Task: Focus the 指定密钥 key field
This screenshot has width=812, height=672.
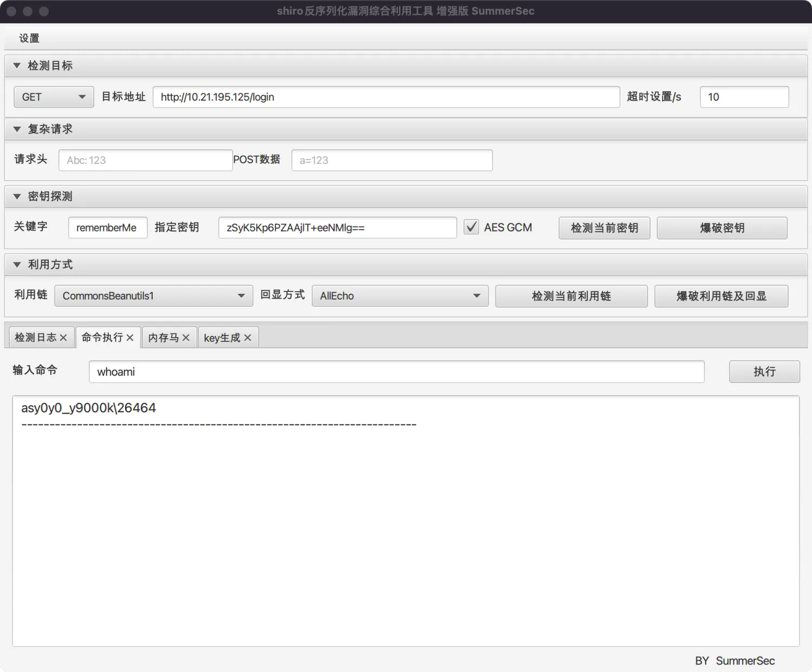Action: [x=338, y=228]
